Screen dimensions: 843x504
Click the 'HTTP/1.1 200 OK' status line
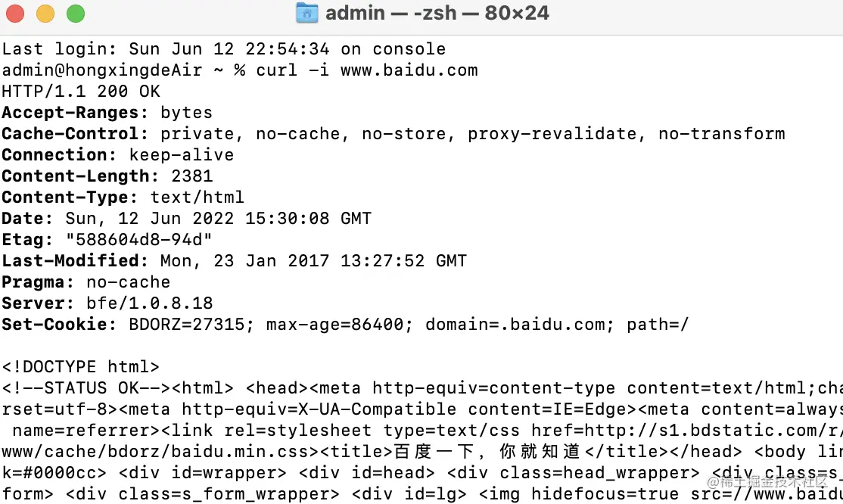click(x=81, y=92)
